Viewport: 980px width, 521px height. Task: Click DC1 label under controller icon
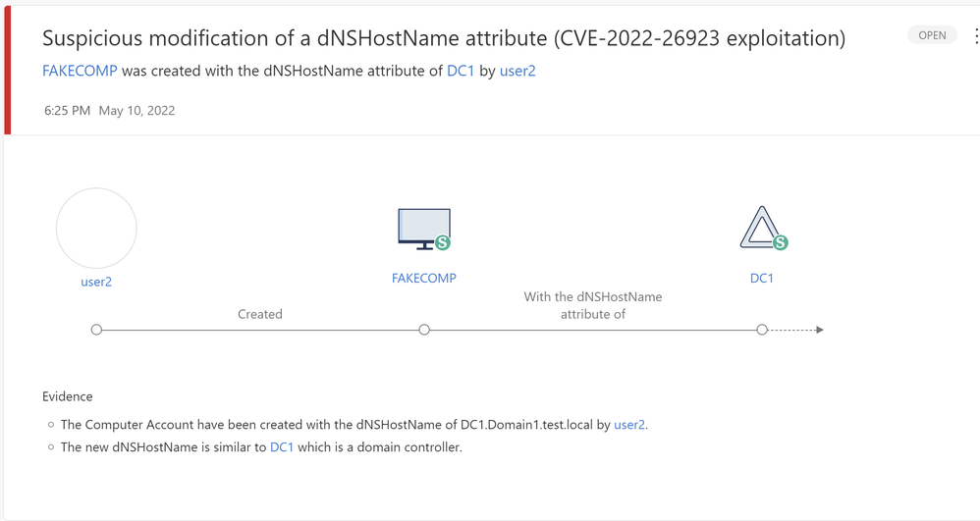click(762, 278)
